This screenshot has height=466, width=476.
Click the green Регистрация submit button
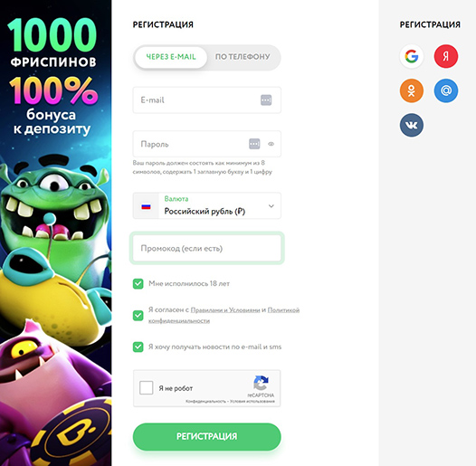click(206, 436)
